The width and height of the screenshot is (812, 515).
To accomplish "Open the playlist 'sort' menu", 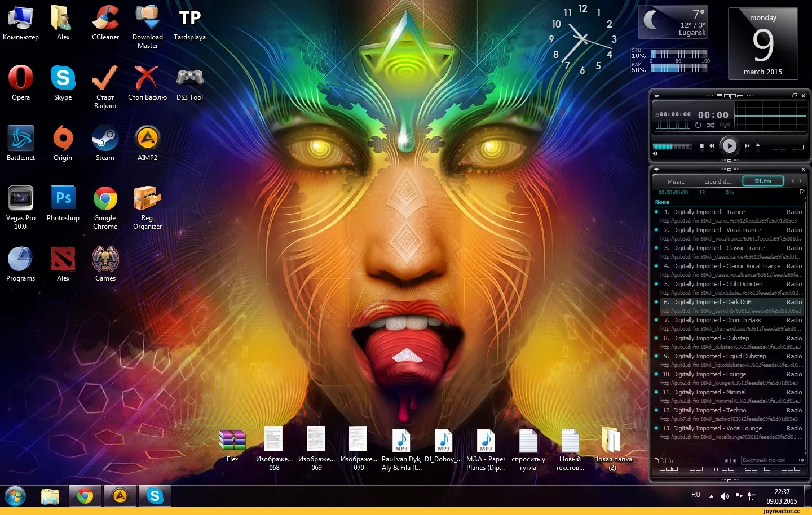I will click(x=757, y=469).
